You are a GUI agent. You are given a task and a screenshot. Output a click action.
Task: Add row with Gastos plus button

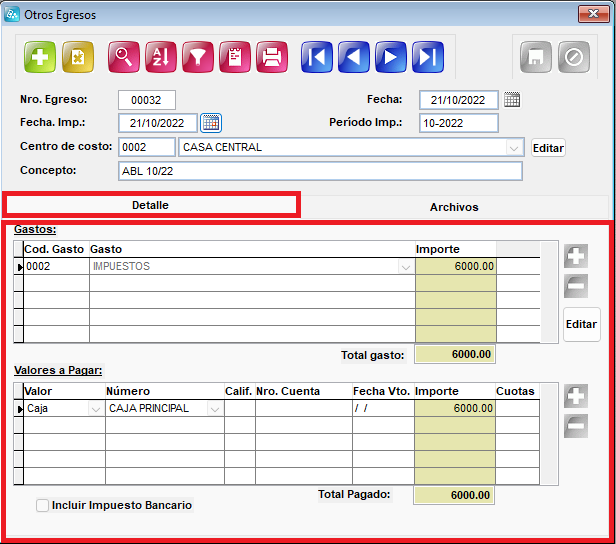(576, 256)
